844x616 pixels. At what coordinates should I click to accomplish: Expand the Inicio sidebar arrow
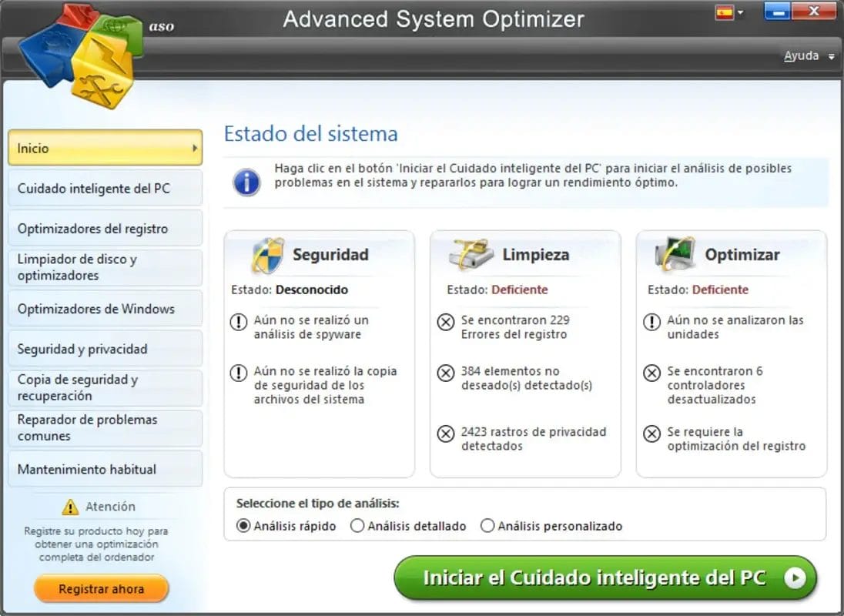[x=195, y=148]
